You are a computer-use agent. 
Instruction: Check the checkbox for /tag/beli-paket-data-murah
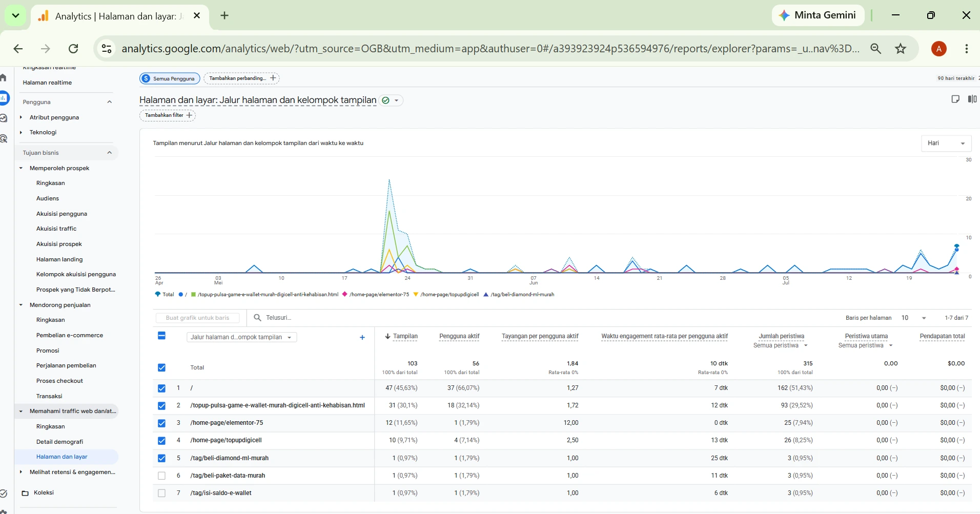(x=161, y=476)
